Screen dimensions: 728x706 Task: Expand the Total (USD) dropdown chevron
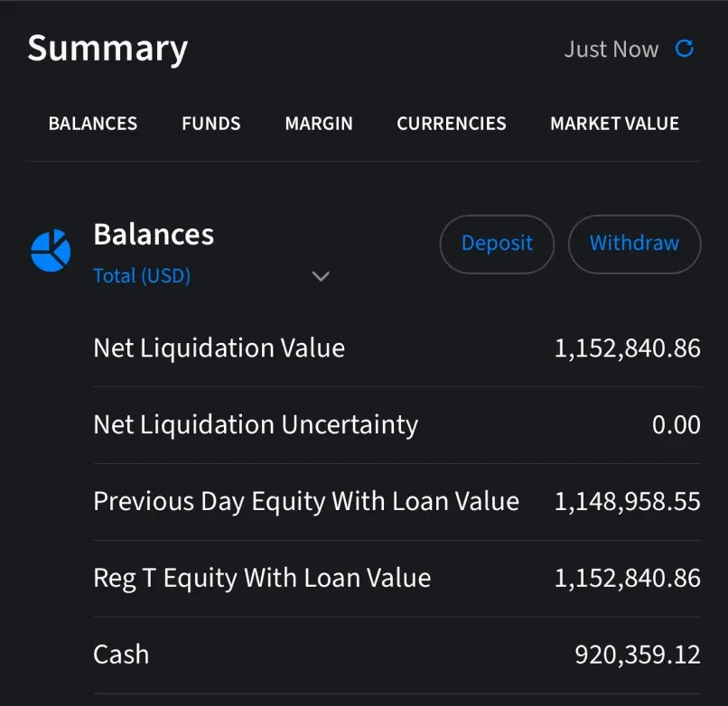[321, 276]
